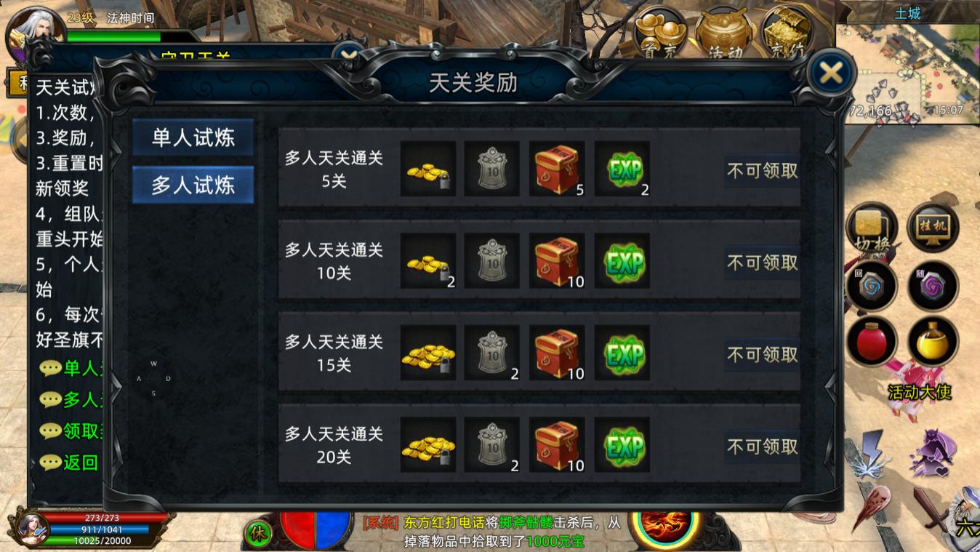Toggle the 挂机 auto-battle icon
Image resolution: width=980 pixels, height=552 pixels.
[x=933, y=228]
